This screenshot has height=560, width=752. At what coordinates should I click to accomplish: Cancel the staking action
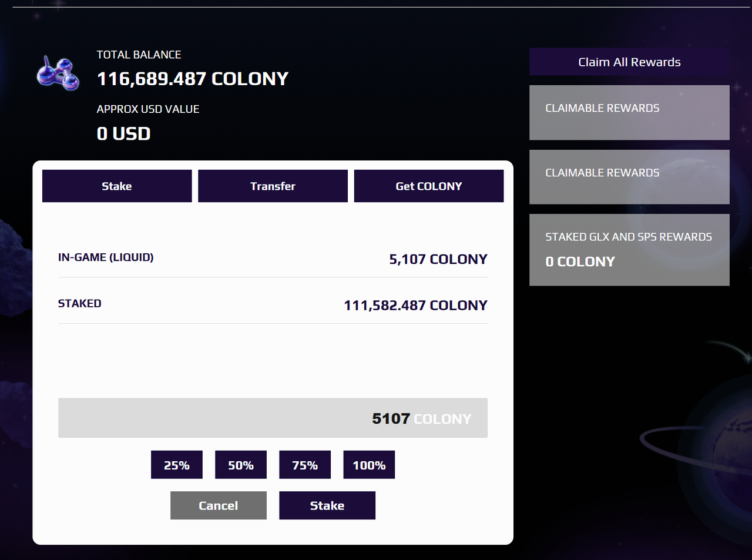coord(219,505)
